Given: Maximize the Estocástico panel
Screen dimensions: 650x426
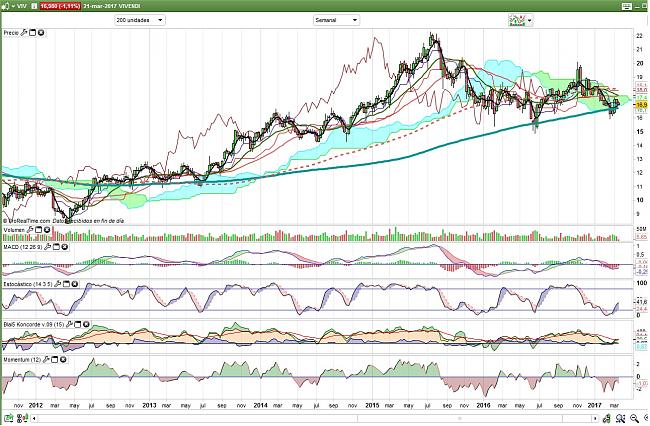Looking at the screenshot, I should click(66, 284).
